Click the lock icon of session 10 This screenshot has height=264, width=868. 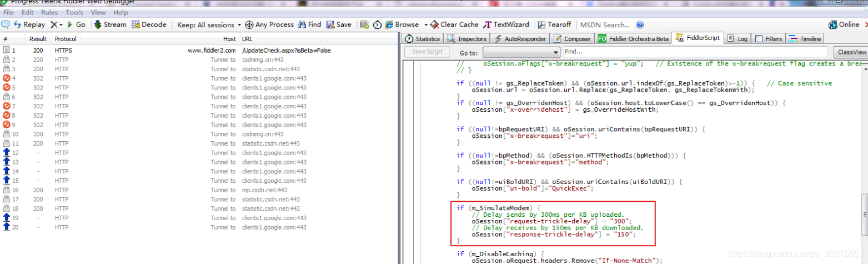7,134
